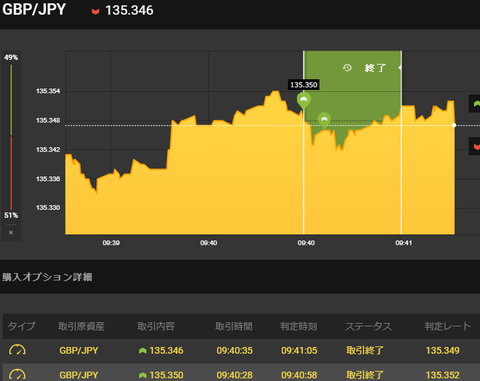
Task: Click the ステータス column header
Action: 368,326
